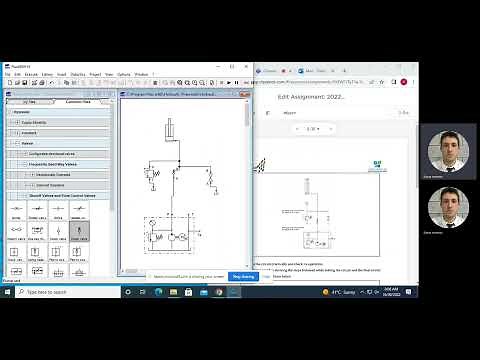Select the highlighted Check valve library component

[79, 232]
